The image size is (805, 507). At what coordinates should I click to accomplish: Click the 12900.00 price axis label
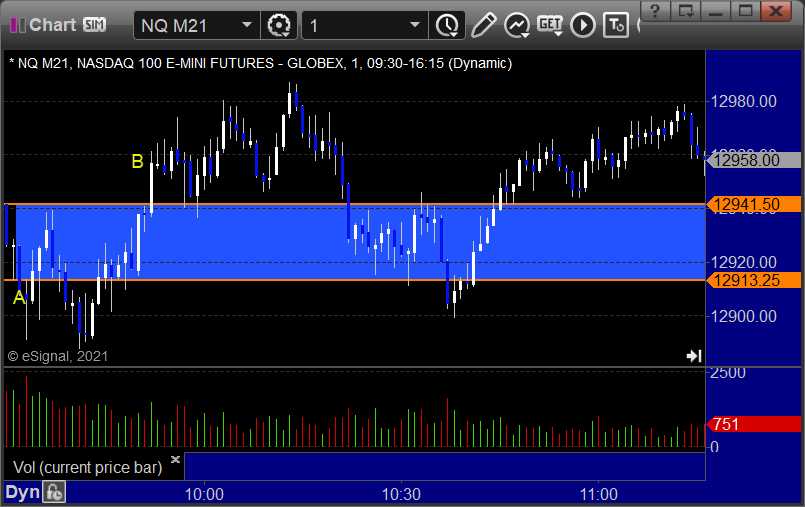coord(743,317)
